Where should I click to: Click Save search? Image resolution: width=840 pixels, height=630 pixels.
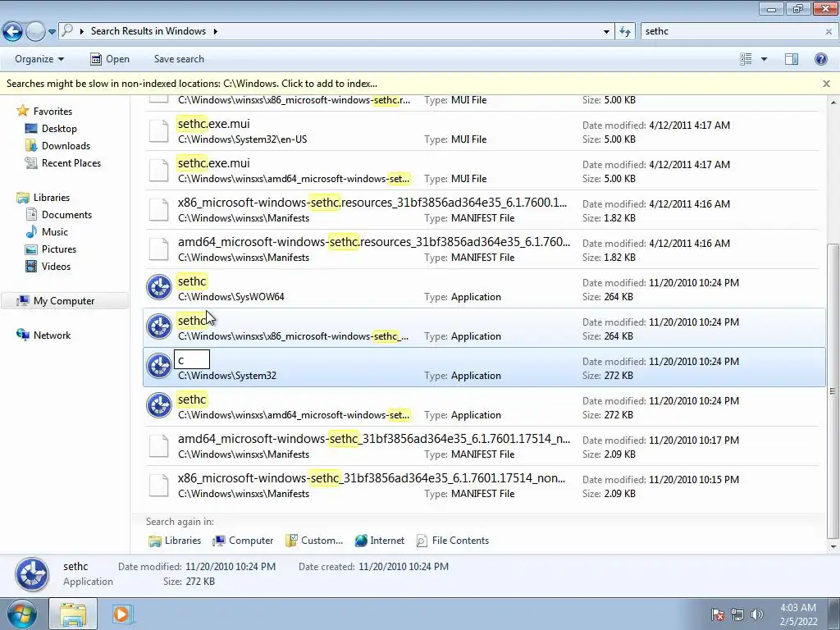tap(179, 59)
